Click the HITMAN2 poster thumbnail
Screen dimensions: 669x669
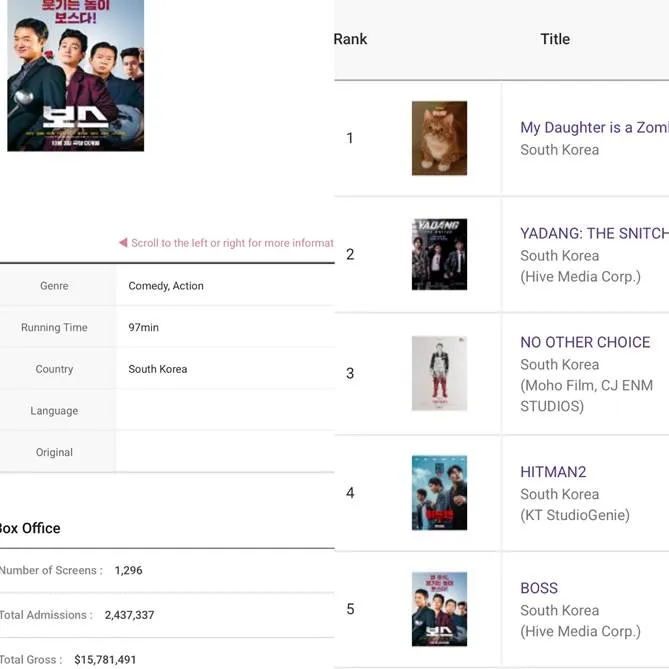[439, 493]
